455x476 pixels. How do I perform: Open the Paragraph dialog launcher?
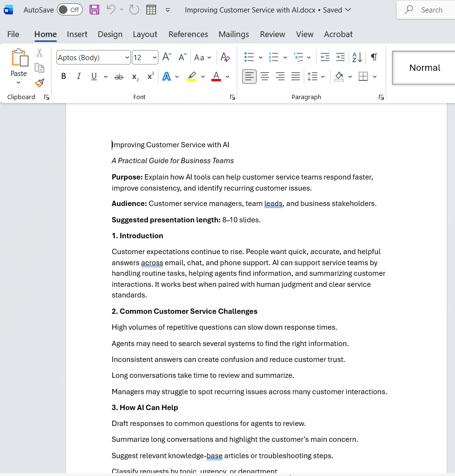[381, 97]
